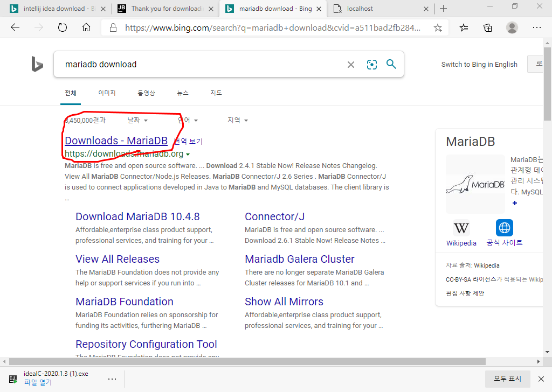Open the browser home page
The image size is (552, 392).
pyautogui.click(x=86, y=27)
